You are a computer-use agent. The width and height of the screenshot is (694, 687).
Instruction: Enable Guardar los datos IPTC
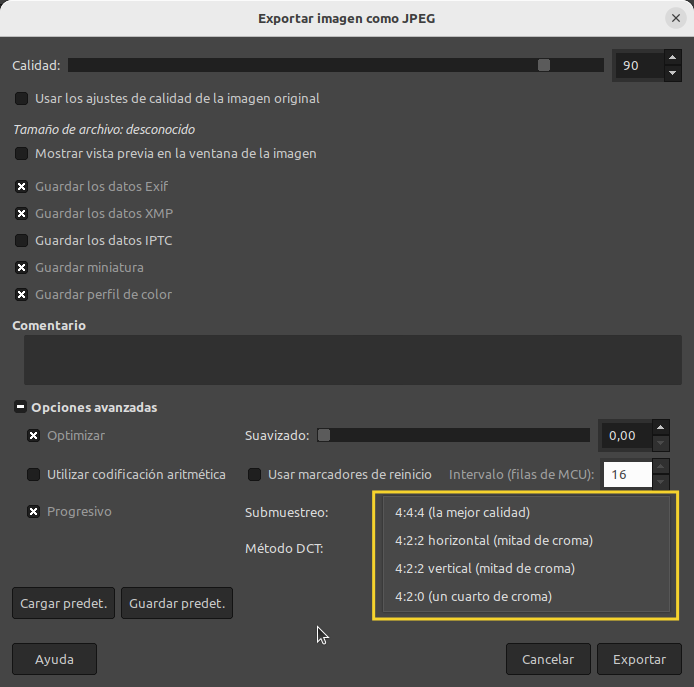pyautogui.click(x=21, y=240)
